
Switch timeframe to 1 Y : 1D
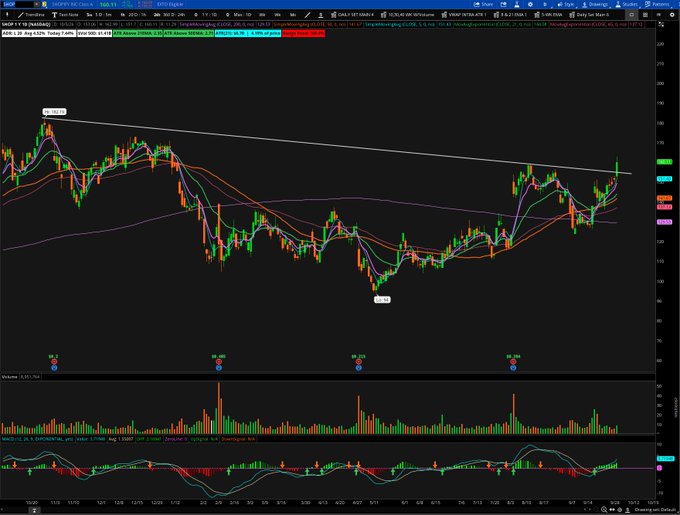(206, 15)
